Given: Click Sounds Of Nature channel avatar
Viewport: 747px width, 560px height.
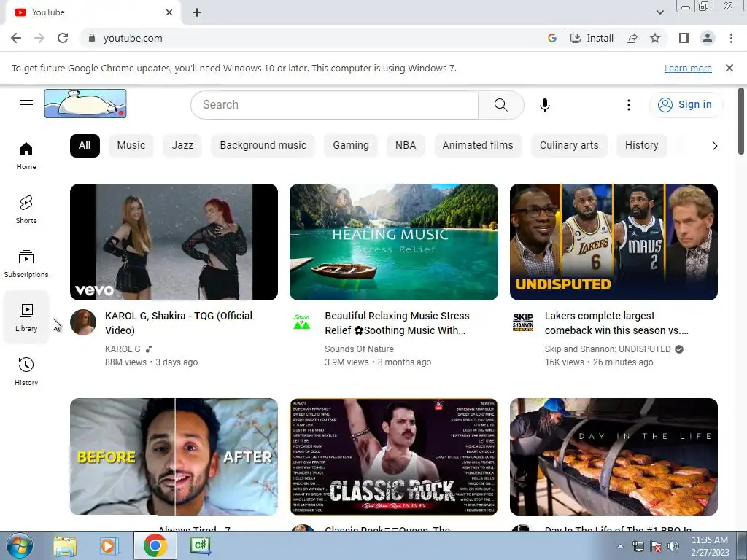Looking at the screenshot, I should [301, 322].
